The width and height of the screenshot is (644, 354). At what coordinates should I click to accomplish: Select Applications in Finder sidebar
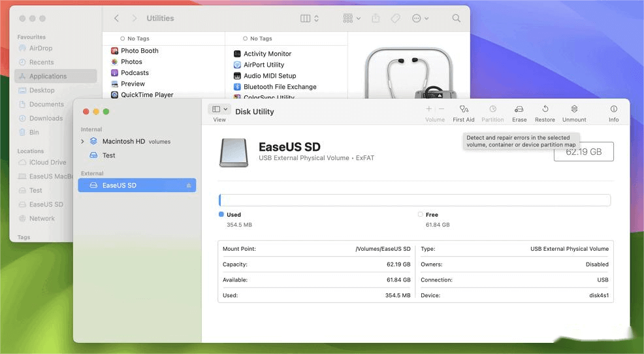[56, 76]
